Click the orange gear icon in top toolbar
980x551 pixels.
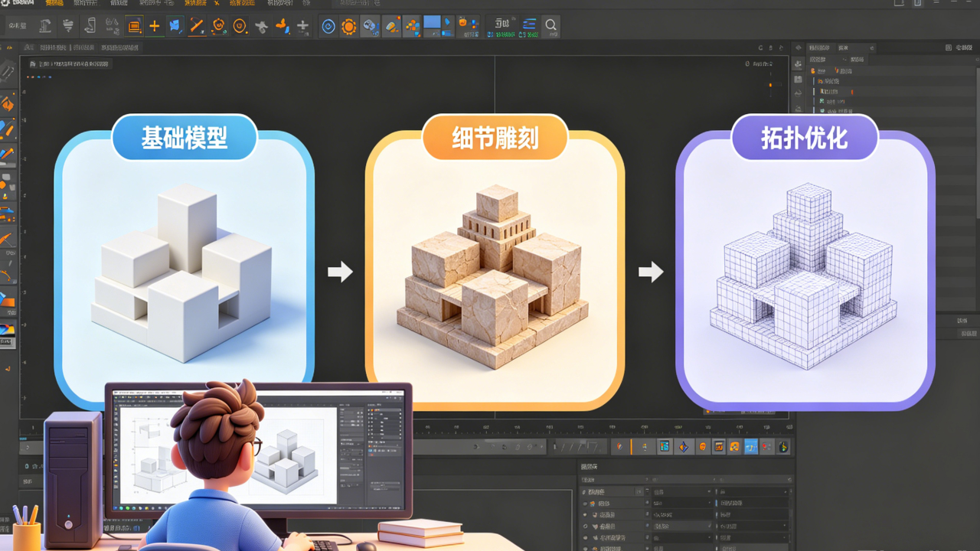tap(349, 27)
